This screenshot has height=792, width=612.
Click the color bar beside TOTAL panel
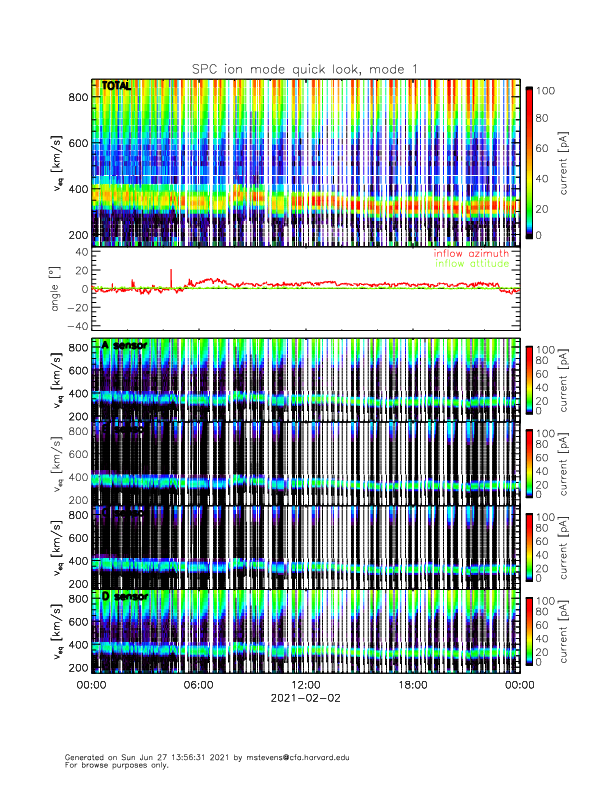tap(530, 162)
